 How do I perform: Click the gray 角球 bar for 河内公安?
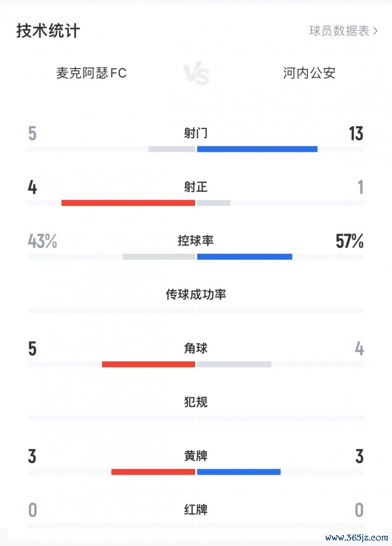point(234,364)
